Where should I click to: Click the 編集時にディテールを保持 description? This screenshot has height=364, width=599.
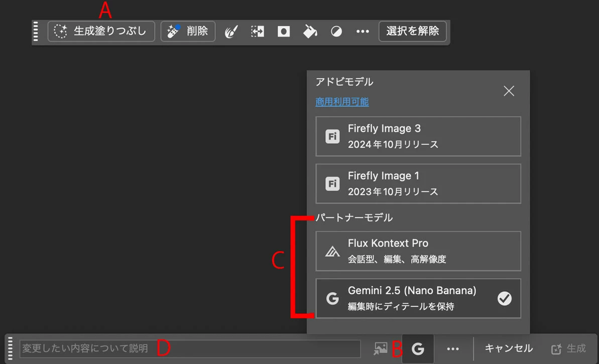pyautogui.click(x=401, y=306)
